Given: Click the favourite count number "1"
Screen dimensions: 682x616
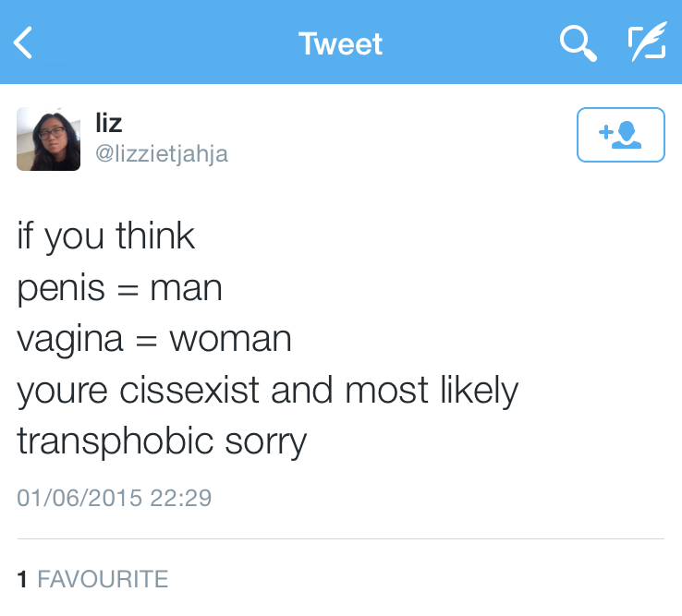Looking at the screenshot, I should pyautogui.click(x=22, y=580).
